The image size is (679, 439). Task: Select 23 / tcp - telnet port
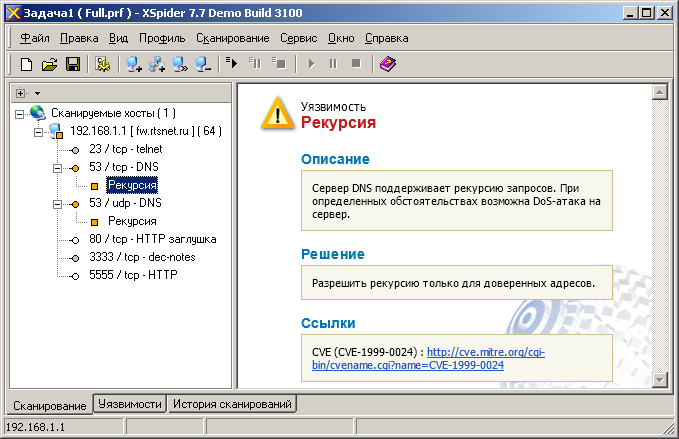(126, 149)
